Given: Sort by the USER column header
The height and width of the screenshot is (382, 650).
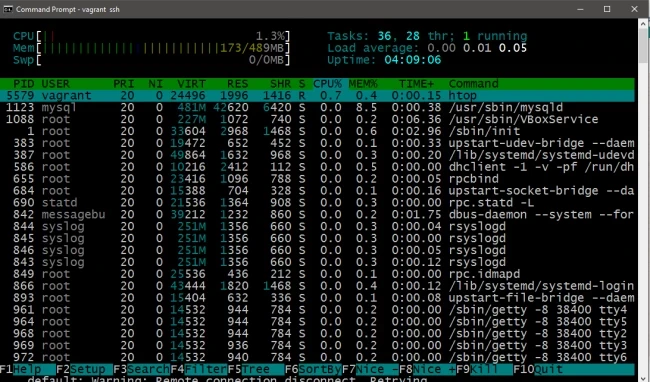Looking at the screenshot, I should (56, 84).
